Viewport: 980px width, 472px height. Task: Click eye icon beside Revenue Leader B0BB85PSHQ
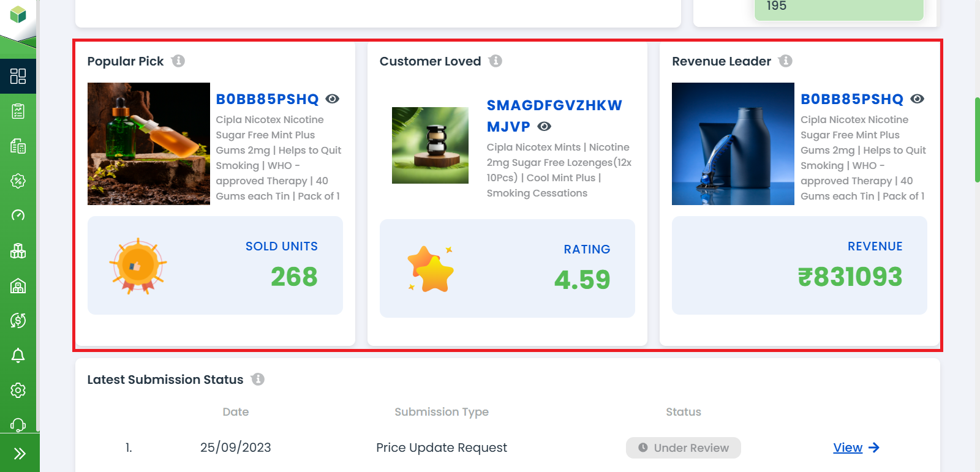pos(917,99)
